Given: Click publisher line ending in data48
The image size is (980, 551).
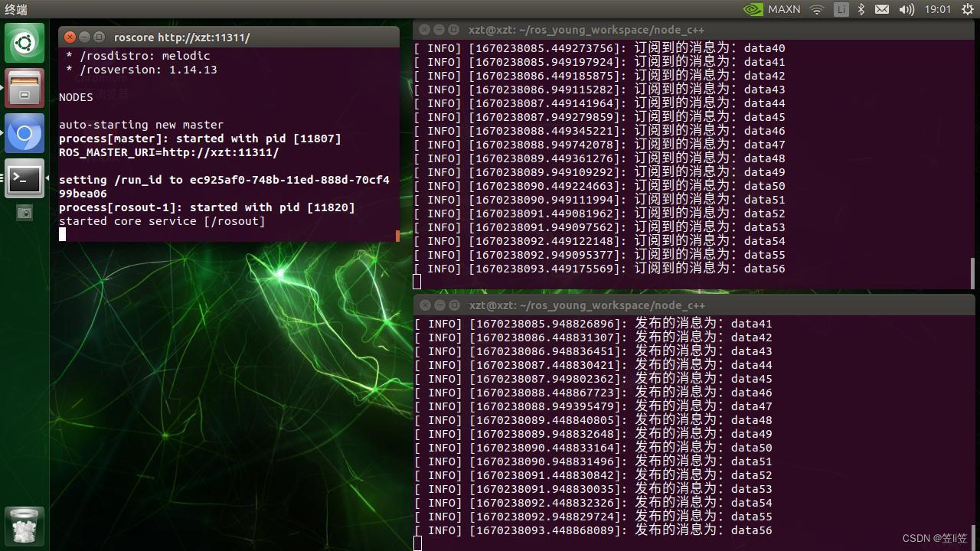Looking at the screenshot, I should point(593,420).
